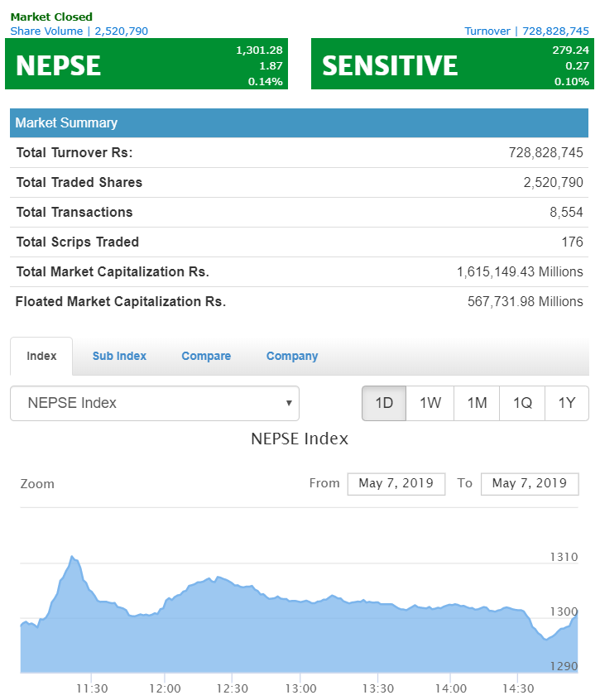
Task: Edit the To date field
Action: click(x=530, y=483)
